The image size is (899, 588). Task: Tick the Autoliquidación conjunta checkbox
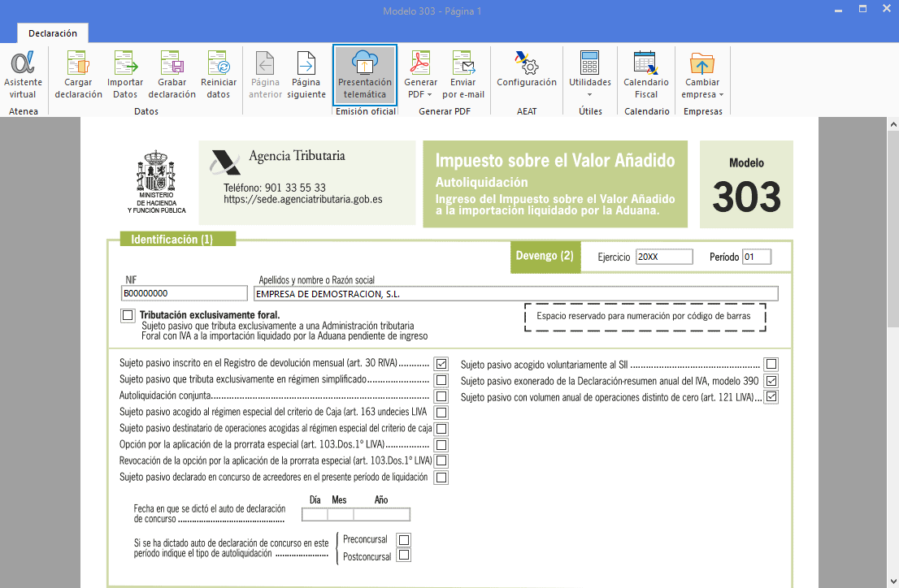pos(441,396)
